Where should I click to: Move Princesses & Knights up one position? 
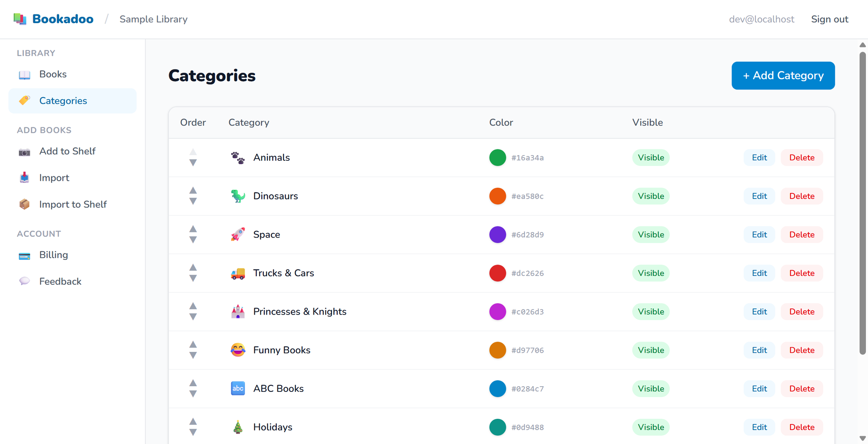pos(193,306)
